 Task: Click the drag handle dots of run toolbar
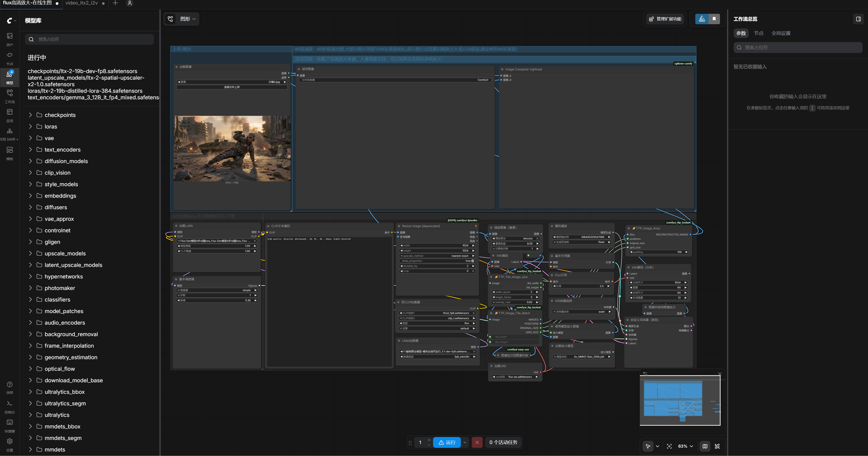point(410,443)
